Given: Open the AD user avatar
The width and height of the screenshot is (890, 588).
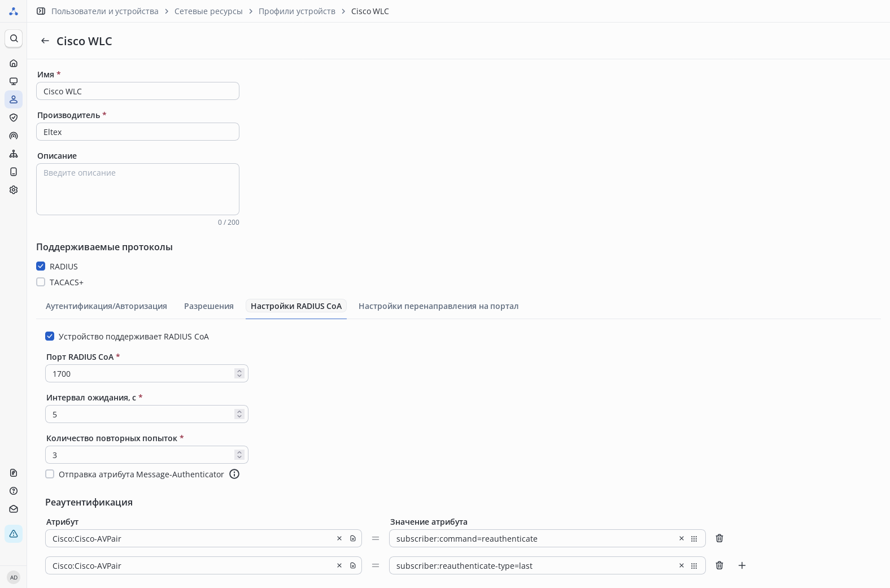Looking at the screenshot, I should point(14,577).
